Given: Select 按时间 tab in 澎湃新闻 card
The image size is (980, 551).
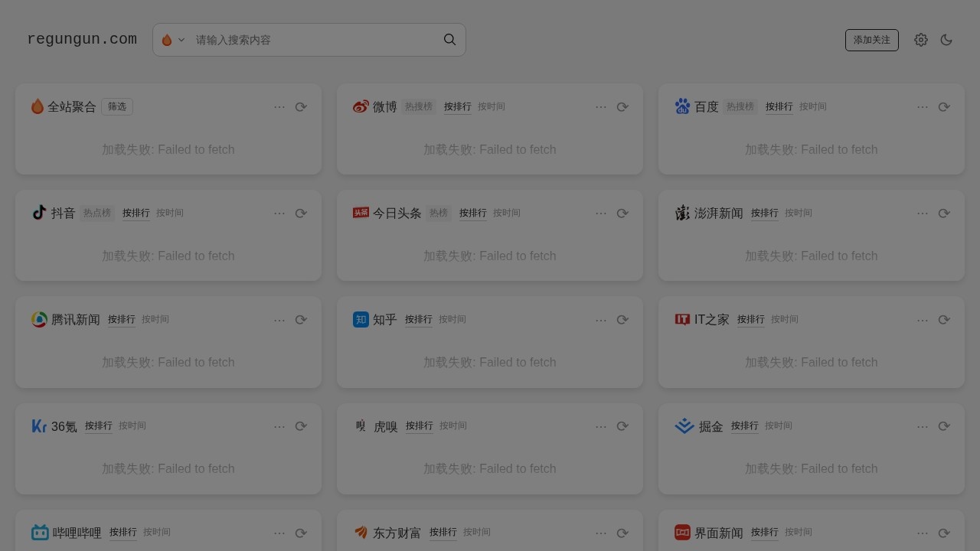Looking at the screenshot, I should point(799,213).
